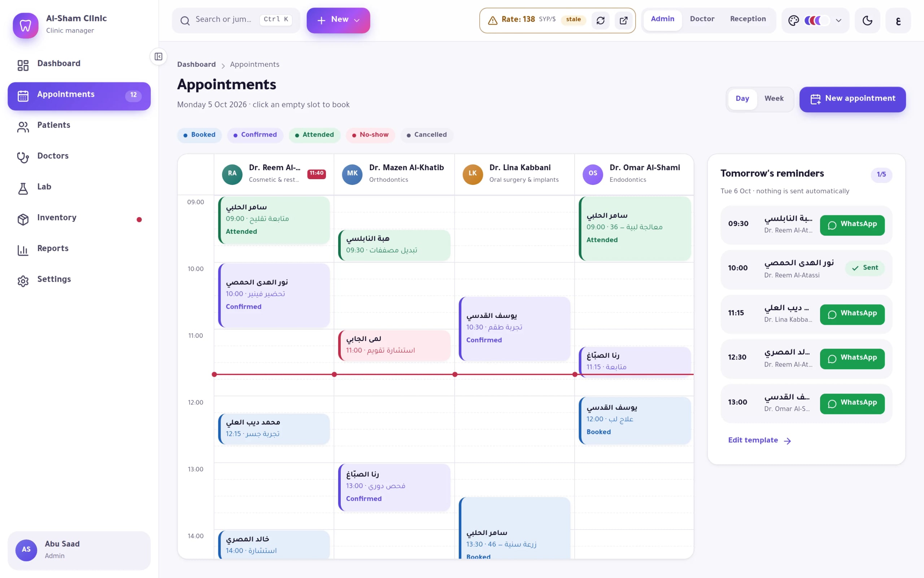
Task: Send WhatsApp reminder for 09:30
Action: [852, 225]
